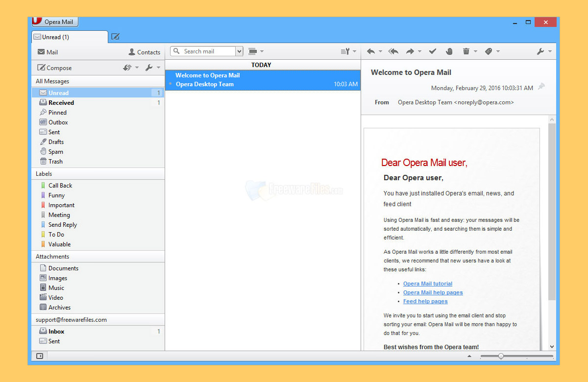Viewport: 588px width, 382px height.
Task: Open Sent under support@freewarefiles.com
Action: point(98,341)
